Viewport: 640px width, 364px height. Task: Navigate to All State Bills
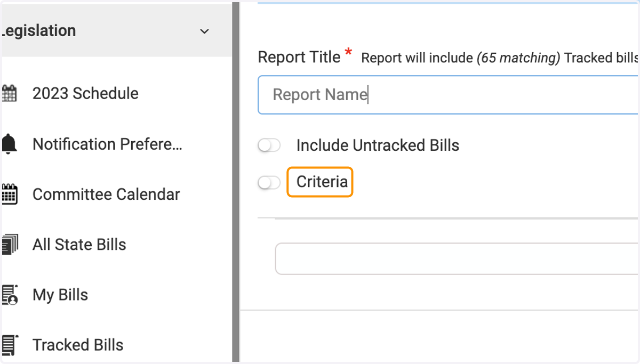click(79, 245)
